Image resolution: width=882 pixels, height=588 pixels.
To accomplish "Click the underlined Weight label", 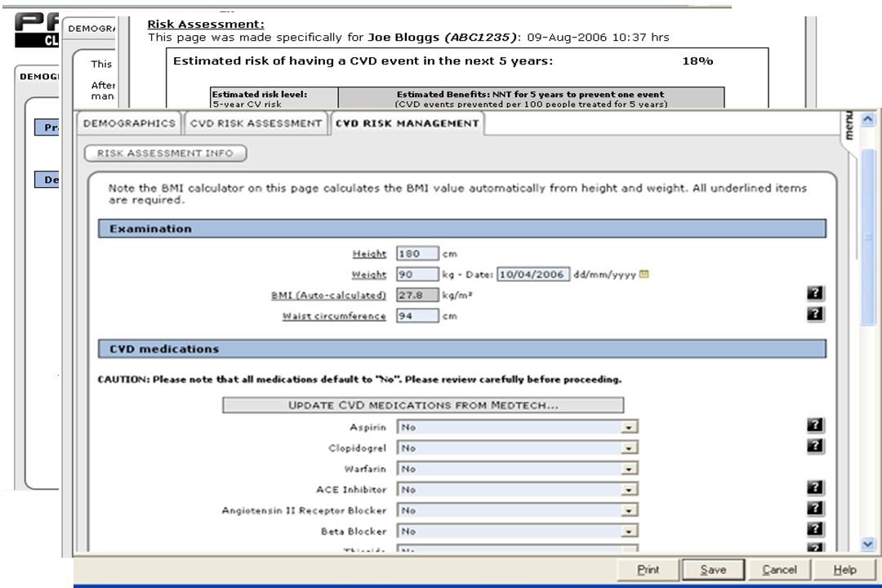I will [x=369, y=274].
